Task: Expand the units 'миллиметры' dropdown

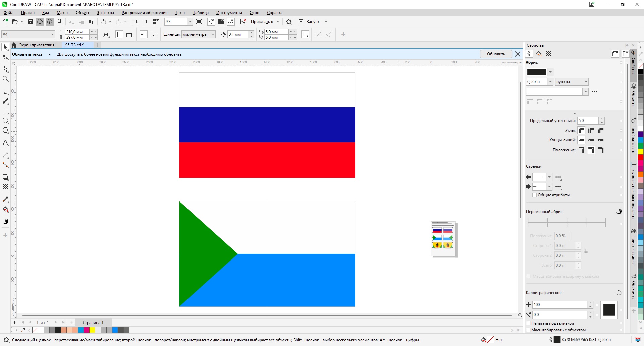Action: pyautogui.click(x=213, y=34)
